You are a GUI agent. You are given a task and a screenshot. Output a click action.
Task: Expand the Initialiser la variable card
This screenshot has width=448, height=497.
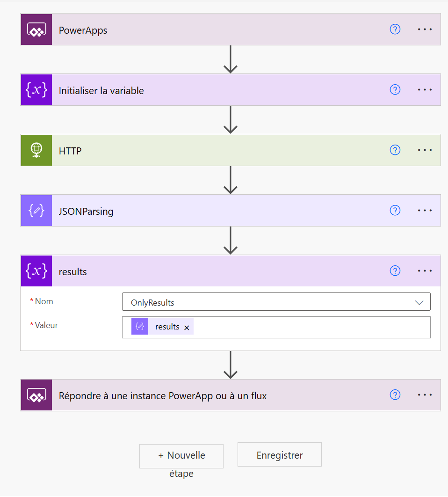click(x=231, y=90)
